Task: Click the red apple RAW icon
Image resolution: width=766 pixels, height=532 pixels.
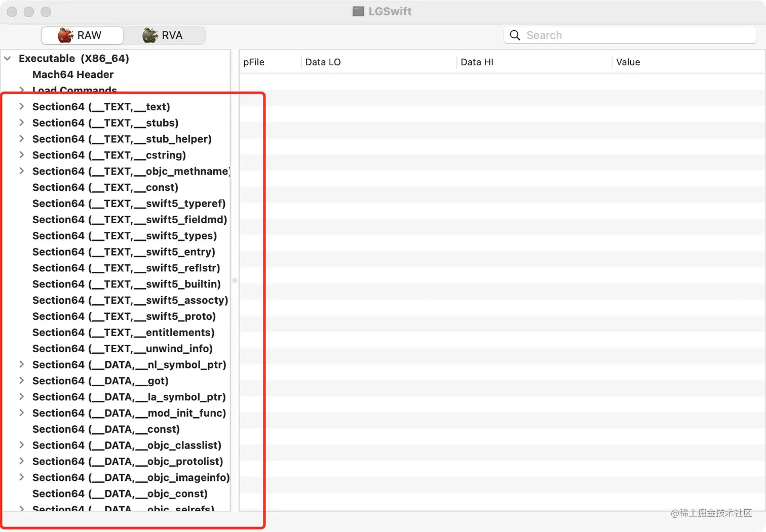Action: (x=65, y=35)
